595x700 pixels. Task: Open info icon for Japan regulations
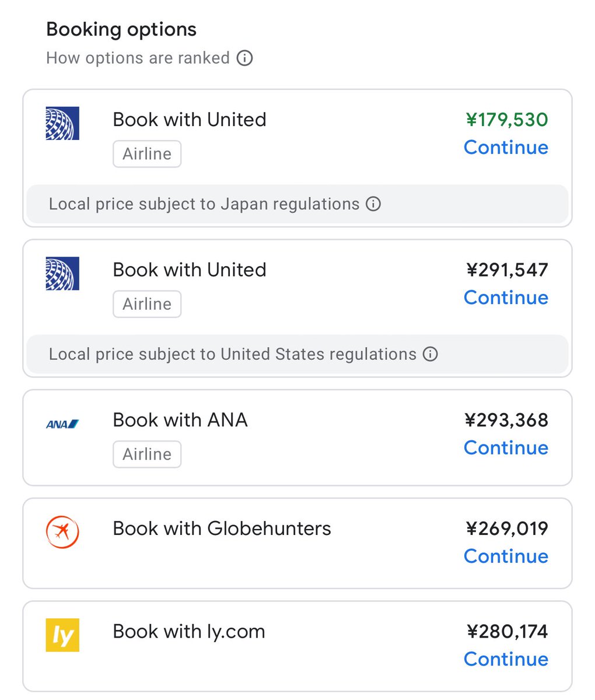coord(373,204)
